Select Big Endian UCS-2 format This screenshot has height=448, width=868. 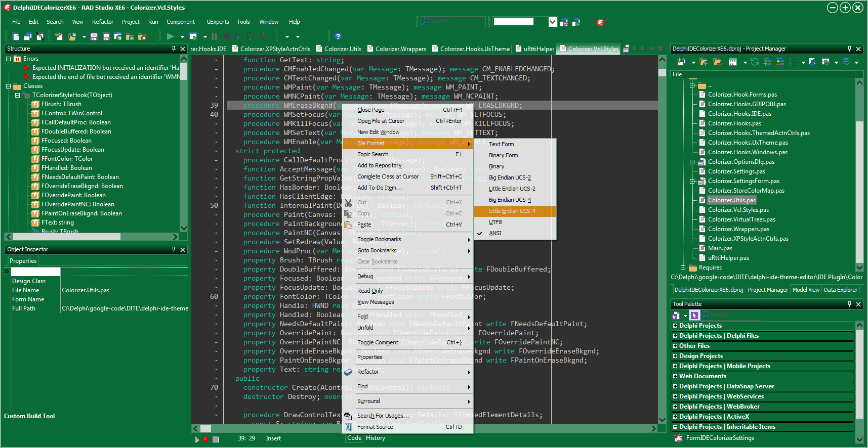[x=515, y=177]
